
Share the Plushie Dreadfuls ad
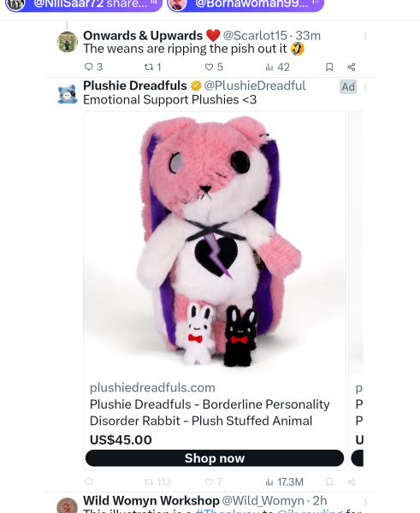click(352, 482)
